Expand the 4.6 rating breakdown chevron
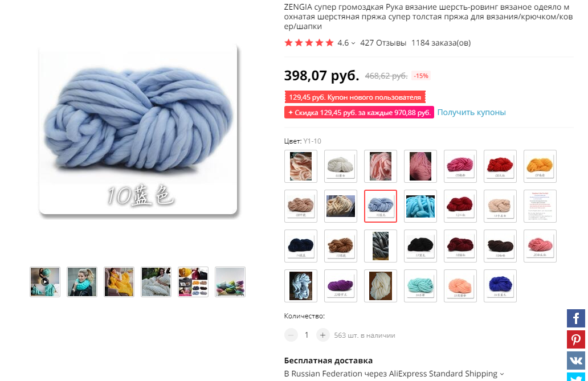 [x=353, y=43]
